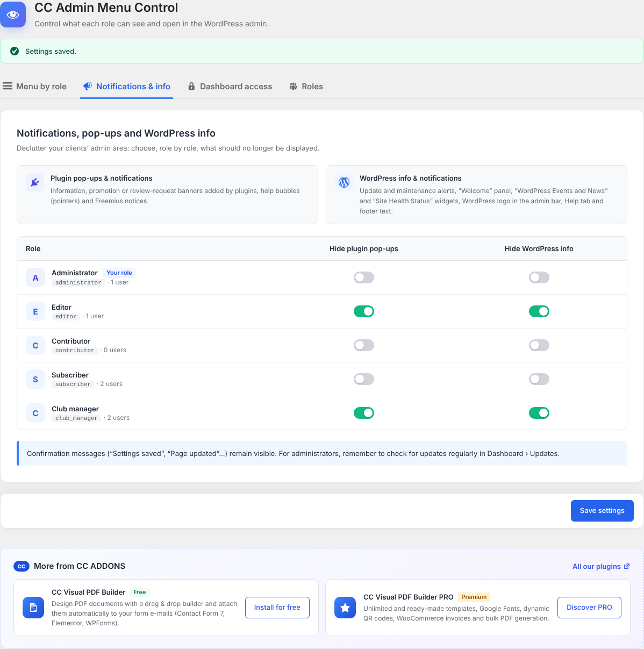The width and height of the screenshot is (644, 649).
Task: Disable Hide WordPress info for Club manager
Action: [539, 413]
